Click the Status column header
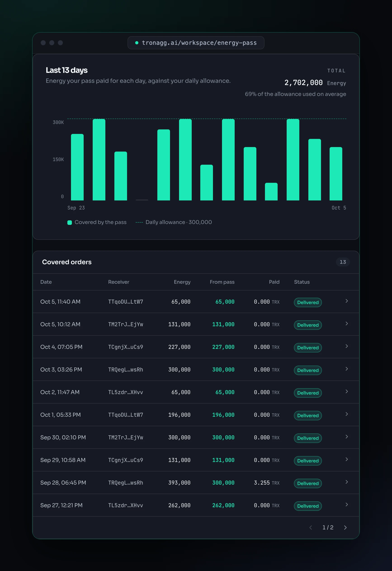This screenshot has height=571, width=392. pyautogui.click(x=302, y=282)
